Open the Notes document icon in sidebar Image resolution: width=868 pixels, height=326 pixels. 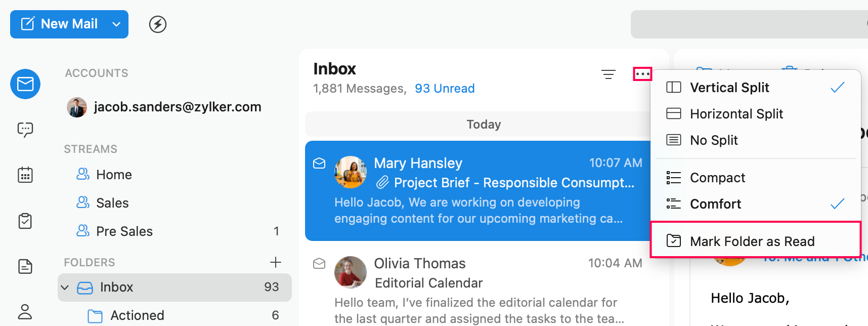tap(25, 266)
